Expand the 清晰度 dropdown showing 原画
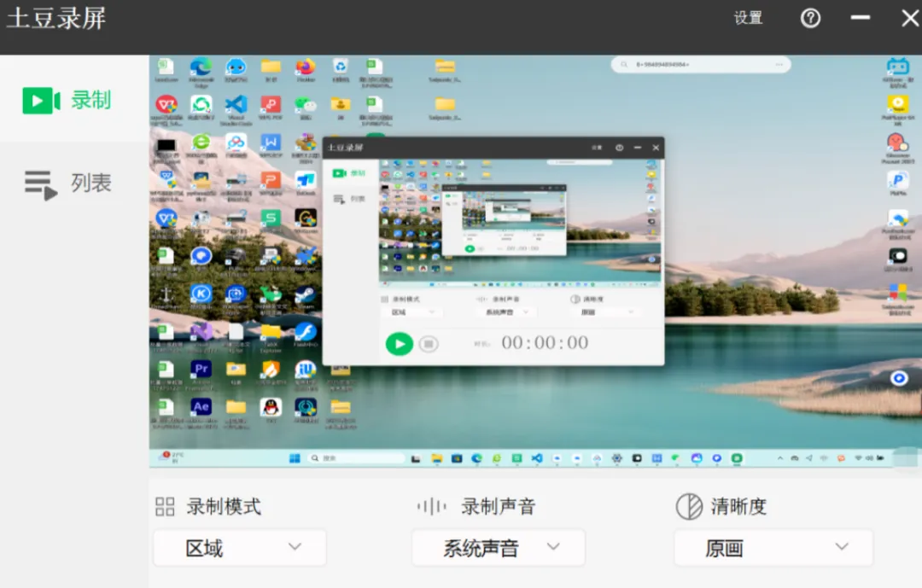The width and height of the screenshot is (922, 588). (773, 547)
